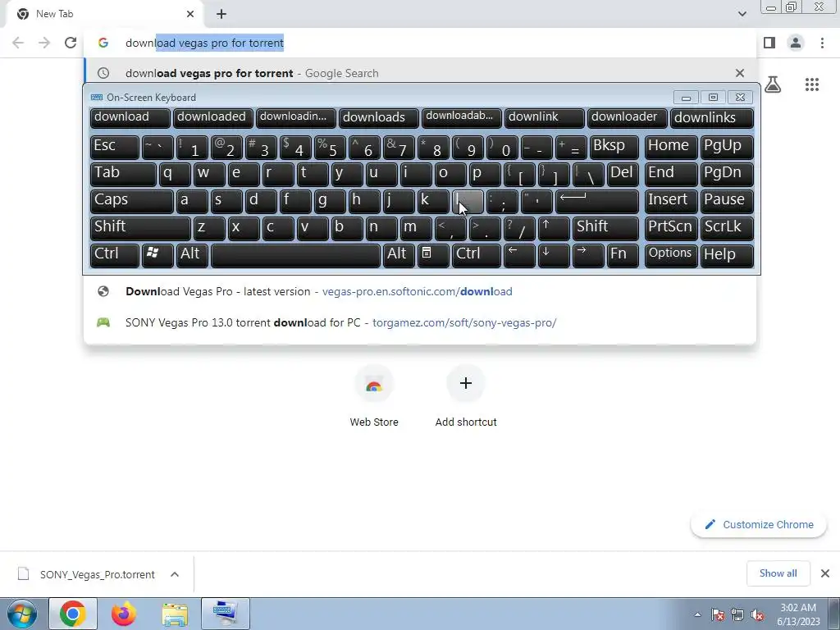Open a new tab with plus icon
Image resolution: width=840 pixels, height=630 pixels.
click(221, 14)
